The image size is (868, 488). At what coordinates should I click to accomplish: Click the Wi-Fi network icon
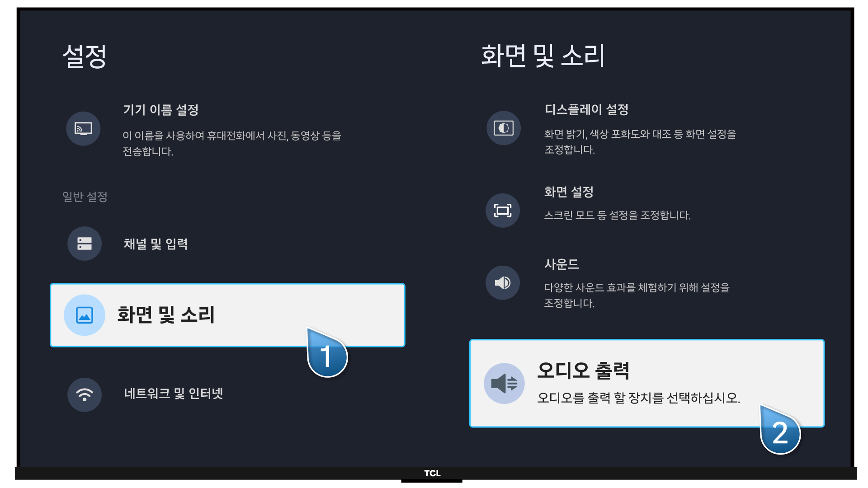pyautogui.click(x=85, y=394)
